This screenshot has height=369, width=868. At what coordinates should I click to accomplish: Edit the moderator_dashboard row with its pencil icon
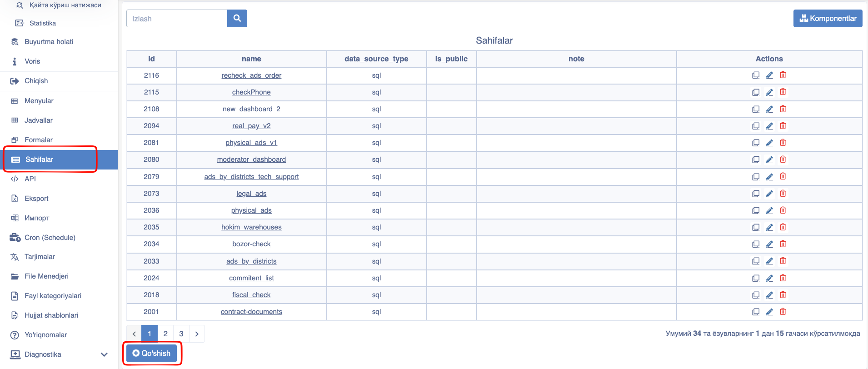[x=769, y=160]
